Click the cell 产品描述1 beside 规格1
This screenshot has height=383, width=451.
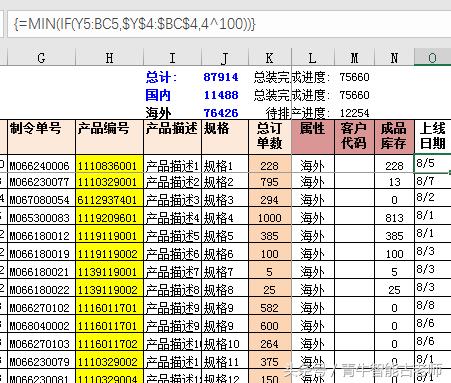(x=172, y=164)
